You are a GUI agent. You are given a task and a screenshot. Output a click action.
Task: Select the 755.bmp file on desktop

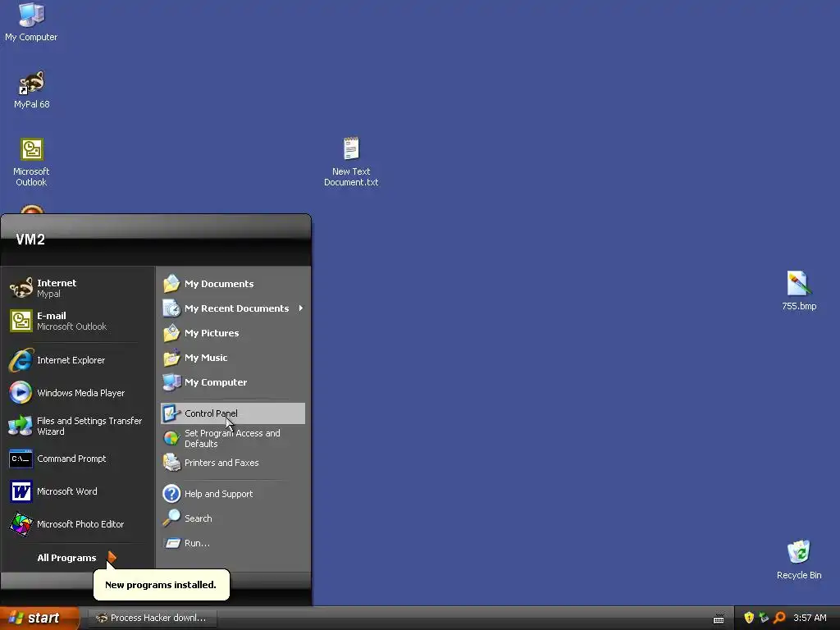click(x=799, y=290)
